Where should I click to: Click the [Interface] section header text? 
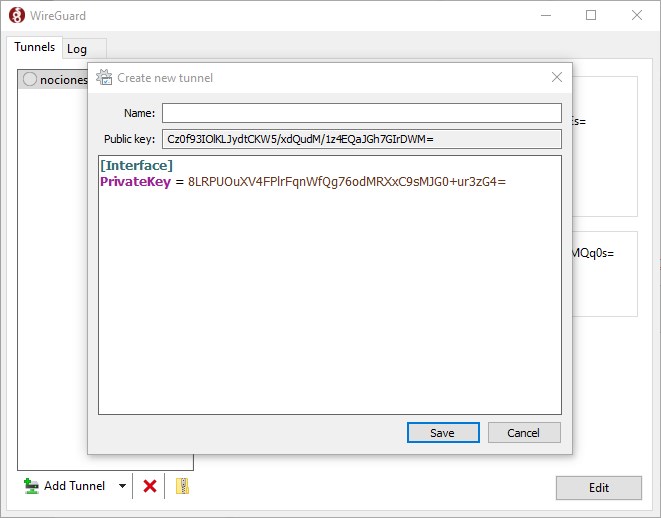(137, 165)
